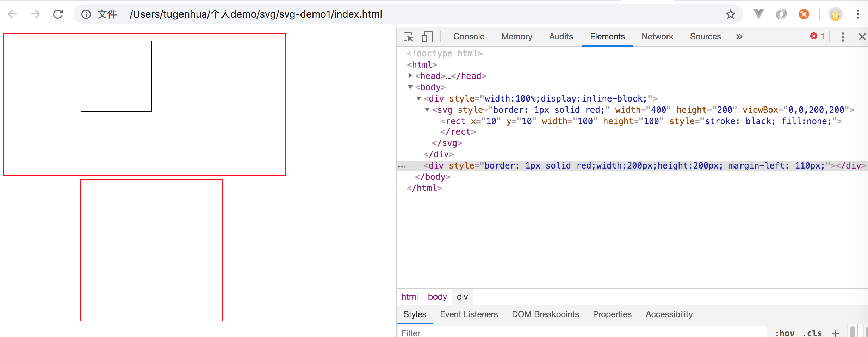Open the DOM Breakpoints tab
This screenshot has height=337, width=868.
[545, 314]
